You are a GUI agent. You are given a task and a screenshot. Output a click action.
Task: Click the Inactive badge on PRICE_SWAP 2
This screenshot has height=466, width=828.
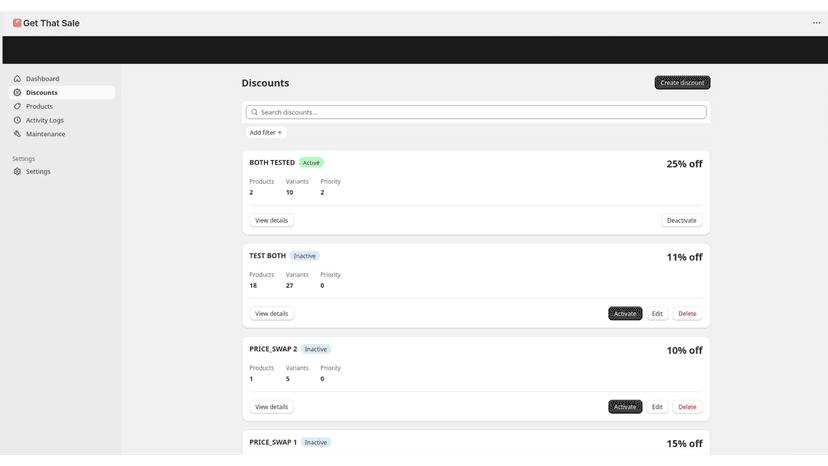point(316,349)
